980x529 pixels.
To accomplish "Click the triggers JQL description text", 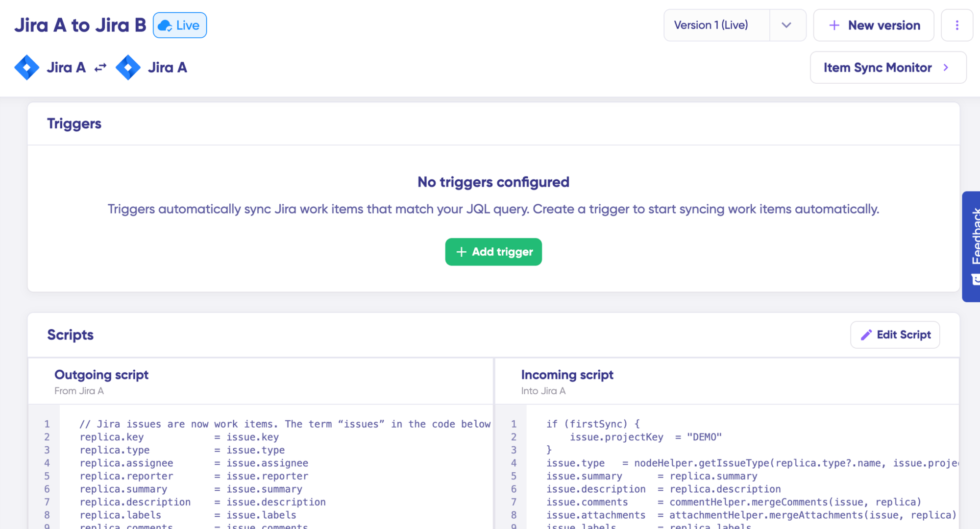I will point(493,209).
